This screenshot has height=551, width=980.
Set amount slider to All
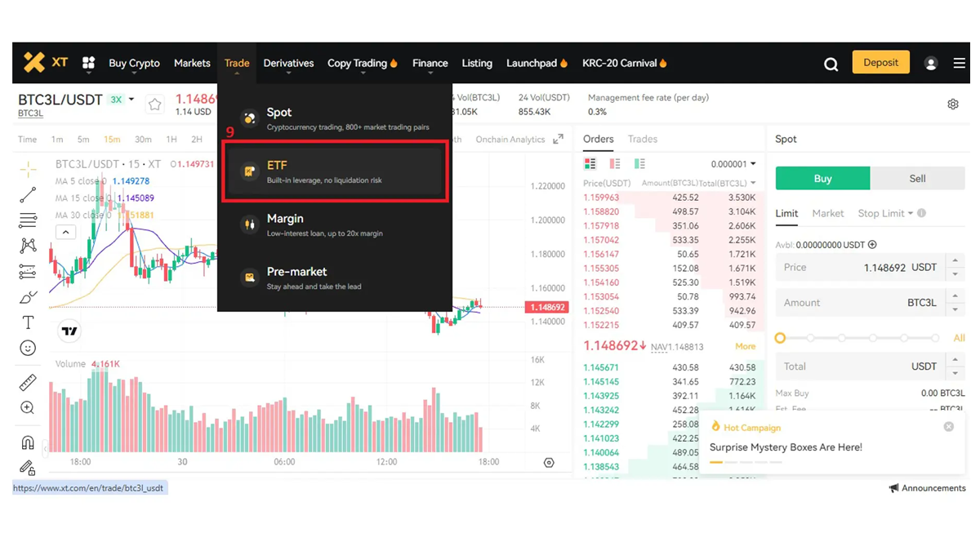[x=959, y=338]
